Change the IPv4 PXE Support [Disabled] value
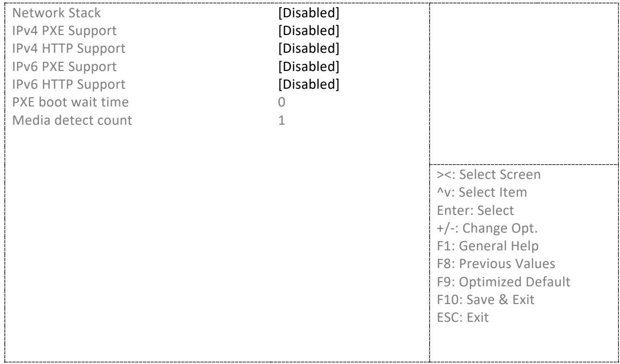The height and width of the screenshot is (364, 620). [x=309, y=30]
